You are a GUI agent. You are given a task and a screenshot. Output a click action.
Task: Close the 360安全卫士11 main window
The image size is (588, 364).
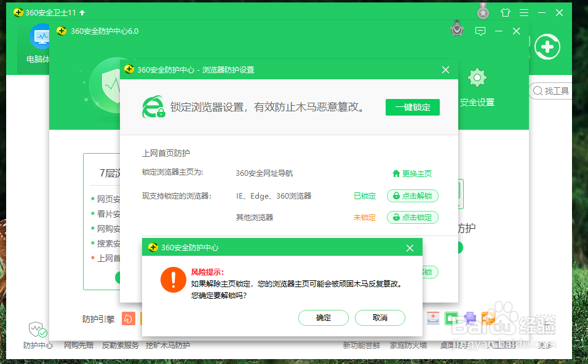(x=560, y=13)
